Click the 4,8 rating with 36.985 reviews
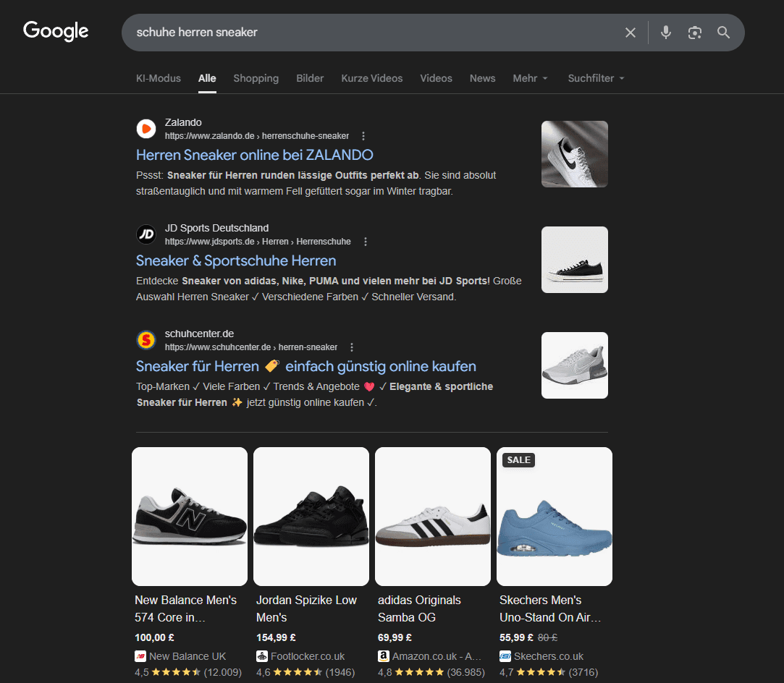Screen dimensions: 784x683 click(x=431, y=672)
